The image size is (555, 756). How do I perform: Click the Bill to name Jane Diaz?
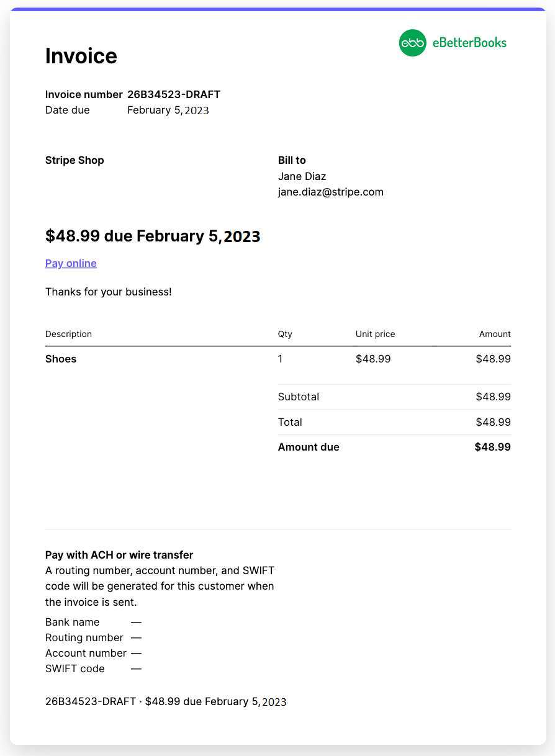[x=302, y=176]
